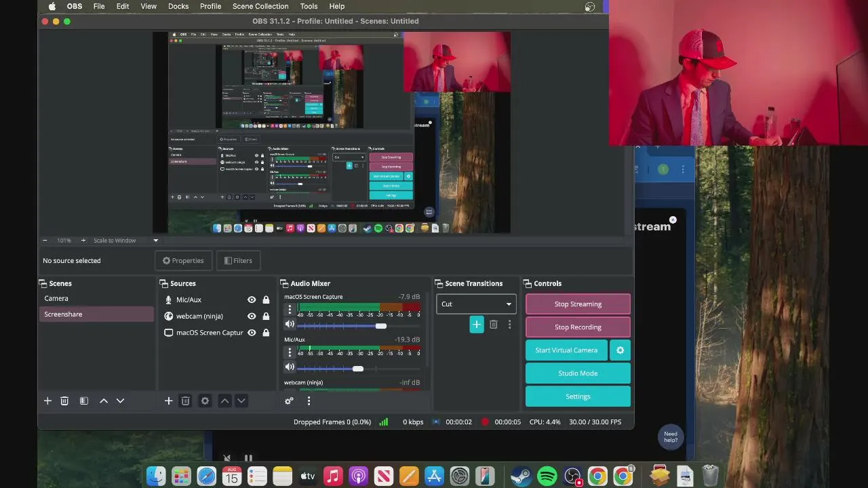Open Cut scene transition dropdown
The image size is (868, 488).
[476, 304]
